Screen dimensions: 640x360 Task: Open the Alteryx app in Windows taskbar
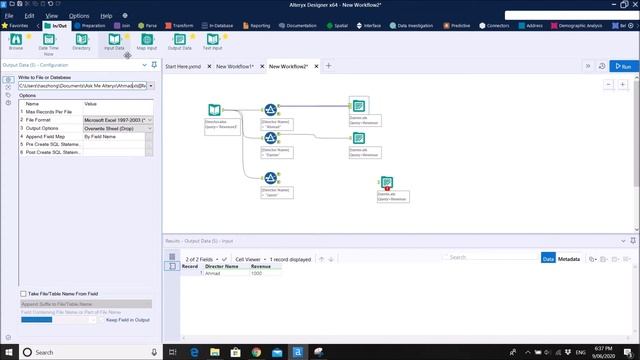pos(298,352)
